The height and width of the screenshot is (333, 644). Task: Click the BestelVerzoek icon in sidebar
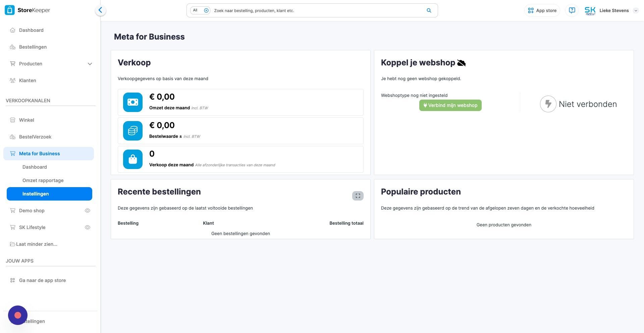coord(13,137)
